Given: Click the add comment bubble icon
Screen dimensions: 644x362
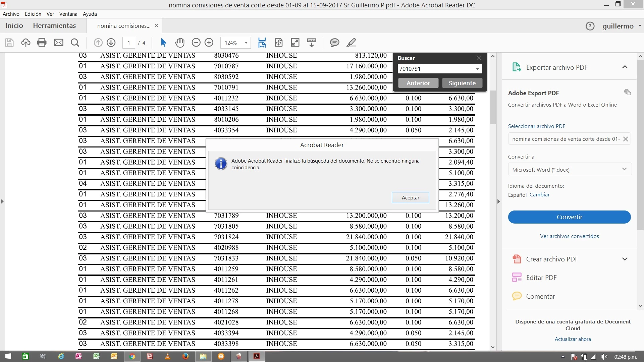Looking at the screenshot, I should click(x=334, y=43).
